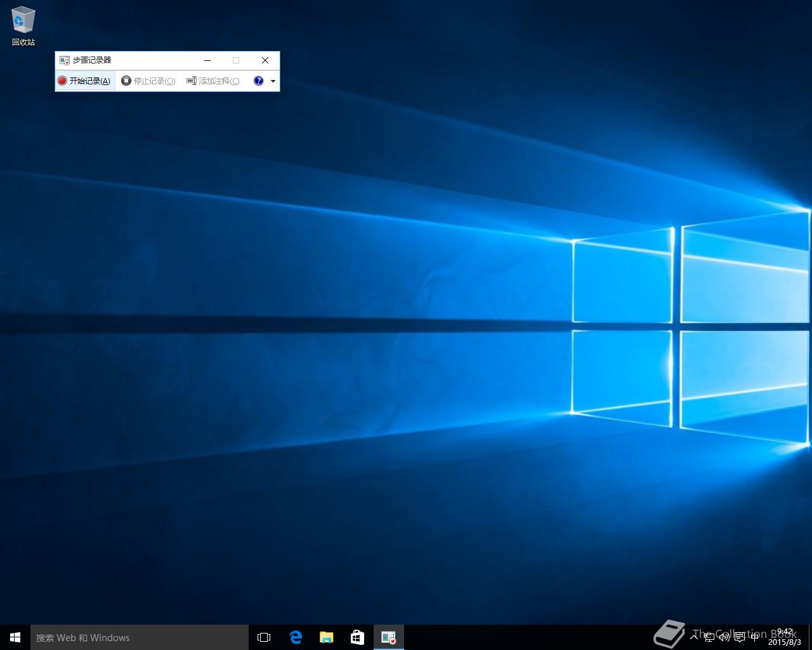Open the blue help question-mark icon
Viewport: 812px width, 650px height.
click(258, 81)
